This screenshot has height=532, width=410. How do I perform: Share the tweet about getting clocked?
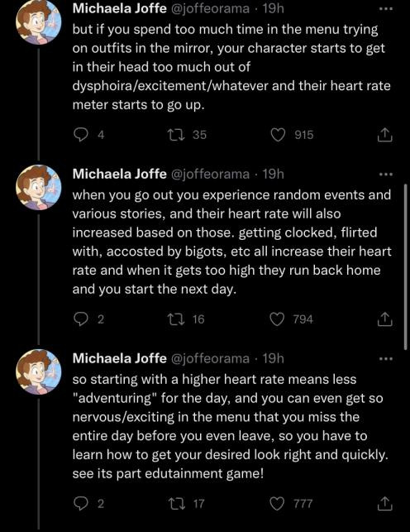pos(384,319)
